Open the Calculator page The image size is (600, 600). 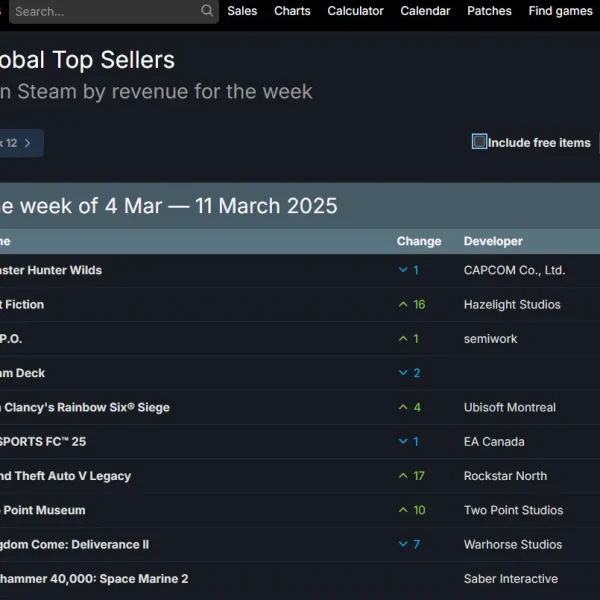(x=355, y=11)
